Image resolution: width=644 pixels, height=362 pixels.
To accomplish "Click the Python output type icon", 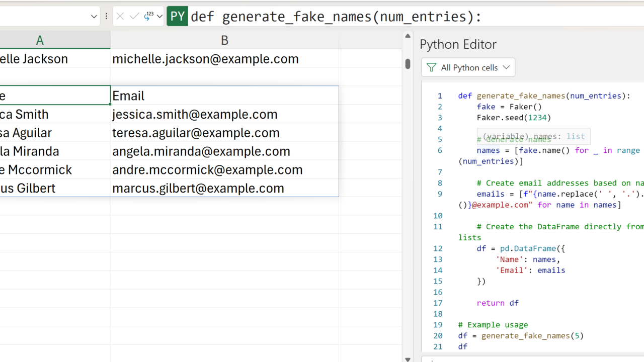I will pos(148,17).
